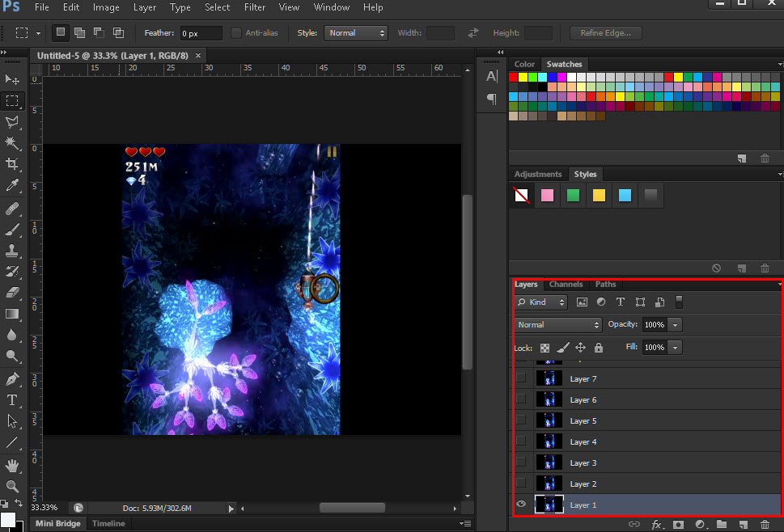Select the Crop tool
Screen dimensions: 784x532
pos(12,164)
